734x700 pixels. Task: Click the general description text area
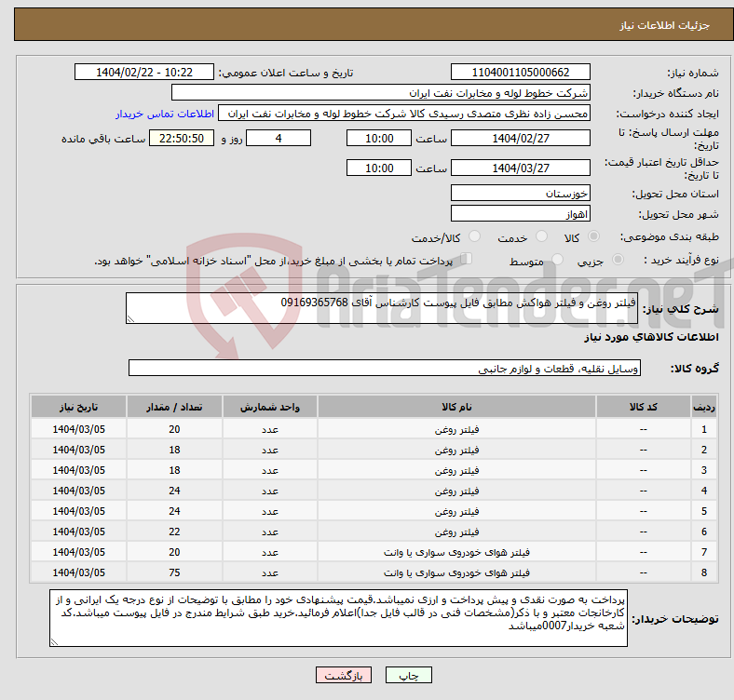382,308
